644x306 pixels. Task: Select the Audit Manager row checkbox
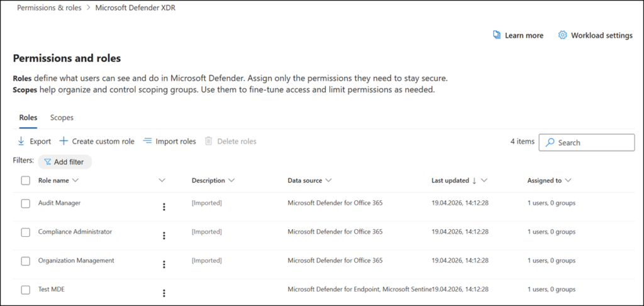pos(25,203)
